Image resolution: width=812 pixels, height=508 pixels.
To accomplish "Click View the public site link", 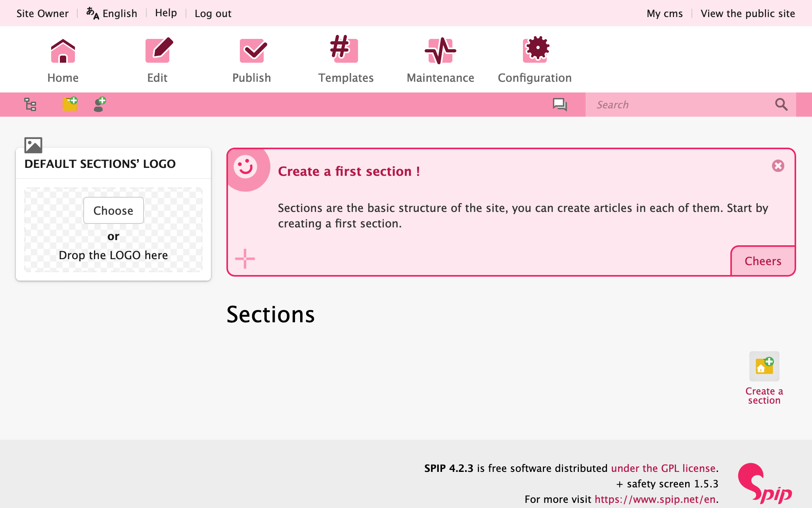I will [x=747, y=13].
